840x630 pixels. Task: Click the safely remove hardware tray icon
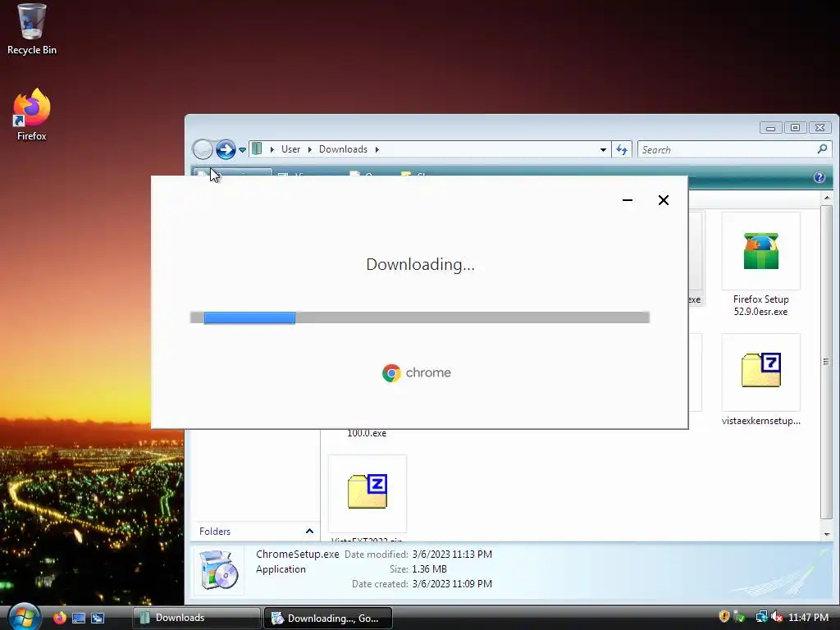[739, 617]
